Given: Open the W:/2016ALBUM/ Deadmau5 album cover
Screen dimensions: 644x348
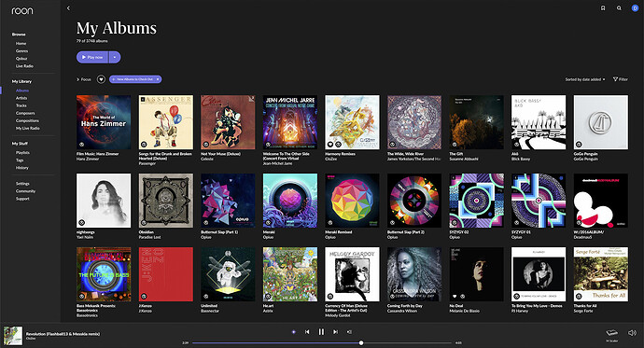Looking at the screenshot, I should (x=600, y=201).
